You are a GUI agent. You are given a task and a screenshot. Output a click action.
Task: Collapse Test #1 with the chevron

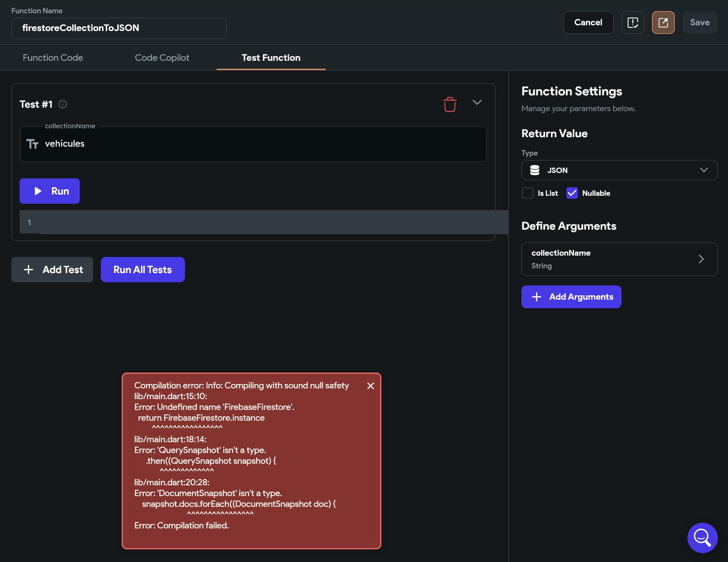[x=477, y=102]
